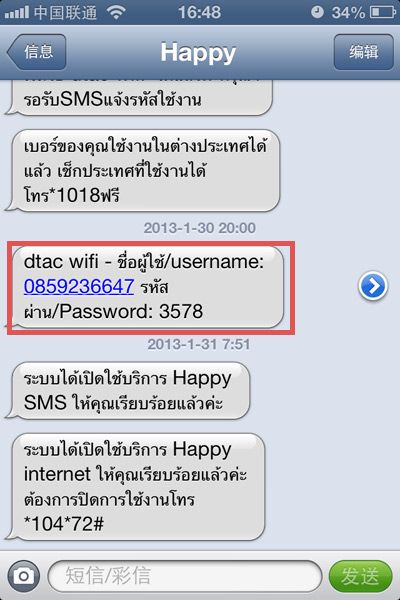Tap the *1018 roaming message bubble

coord(142,170)
